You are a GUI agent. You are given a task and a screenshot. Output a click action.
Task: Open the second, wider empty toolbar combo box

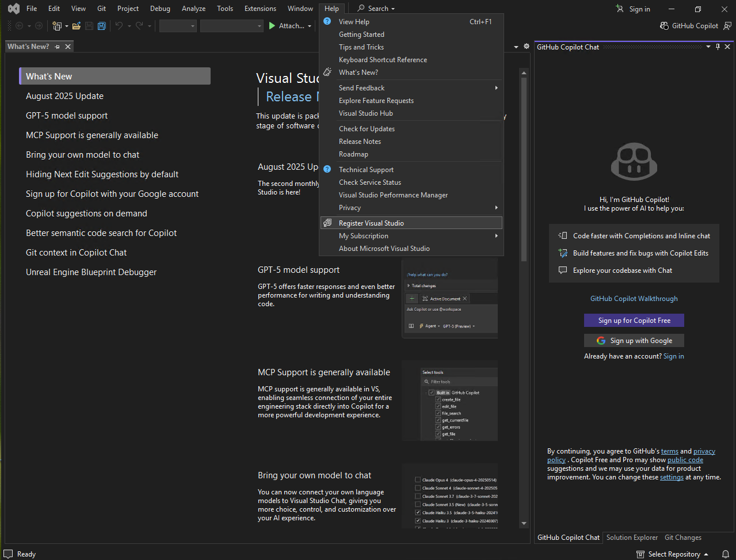(x=231, y=26)
